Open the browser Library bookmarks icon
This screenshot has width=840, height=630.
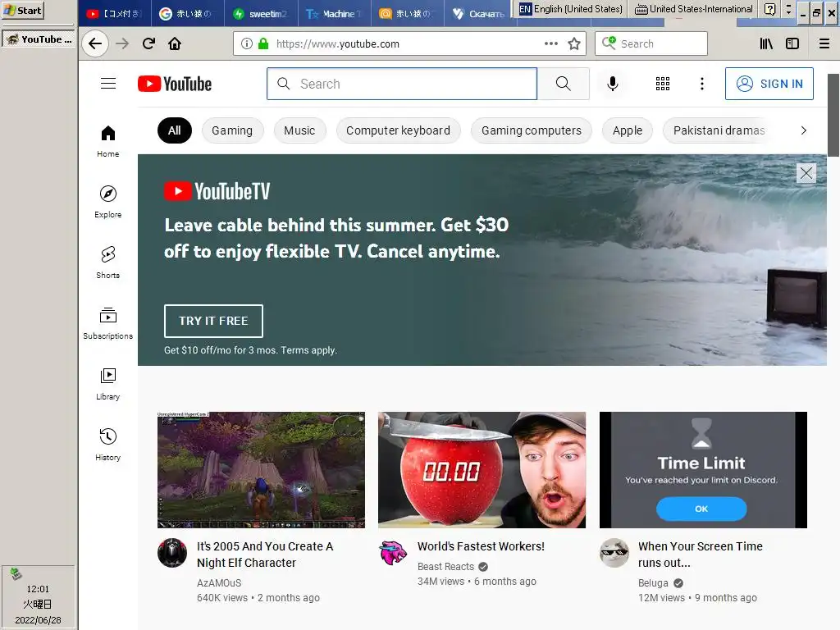(x=766, y=43)
